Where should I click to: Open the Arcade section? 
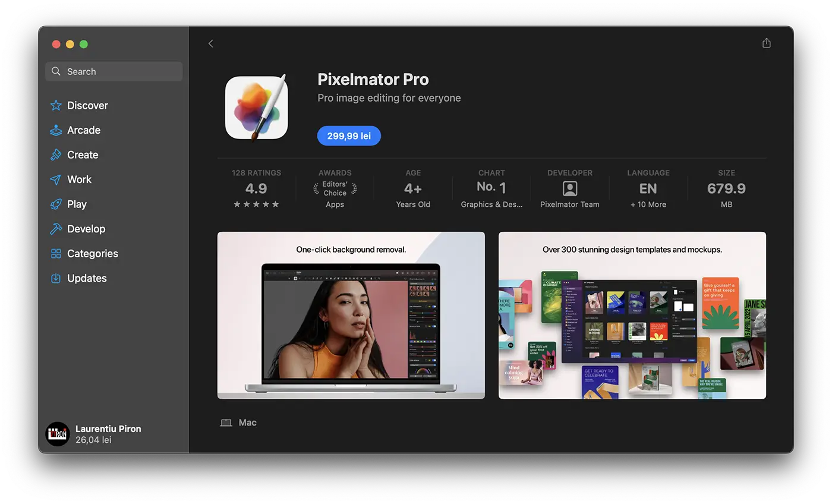click(84, 130)
